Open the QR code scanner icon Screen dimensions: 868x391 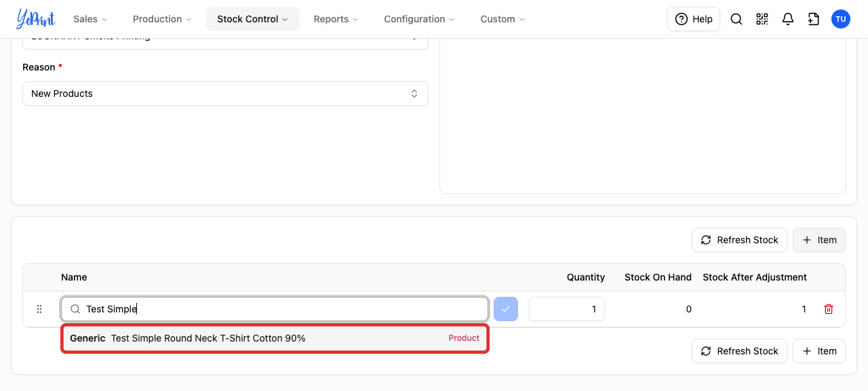point(762,19)
